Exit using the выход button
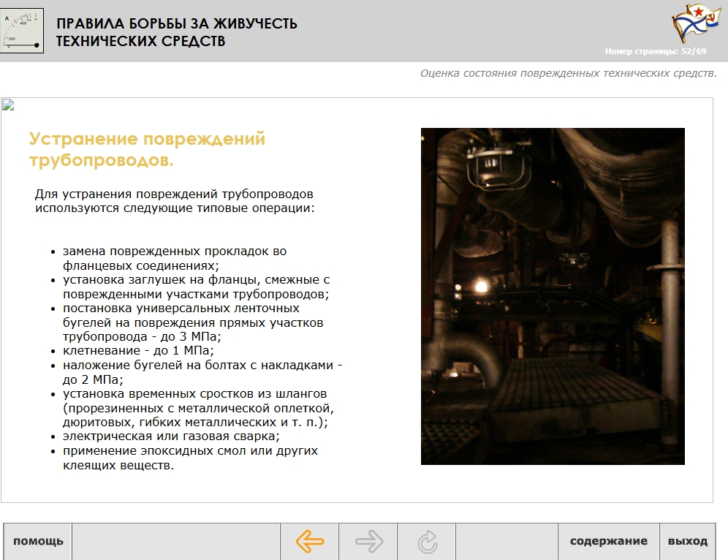Viewport: 728px width, 560px height. coord(687,542)
